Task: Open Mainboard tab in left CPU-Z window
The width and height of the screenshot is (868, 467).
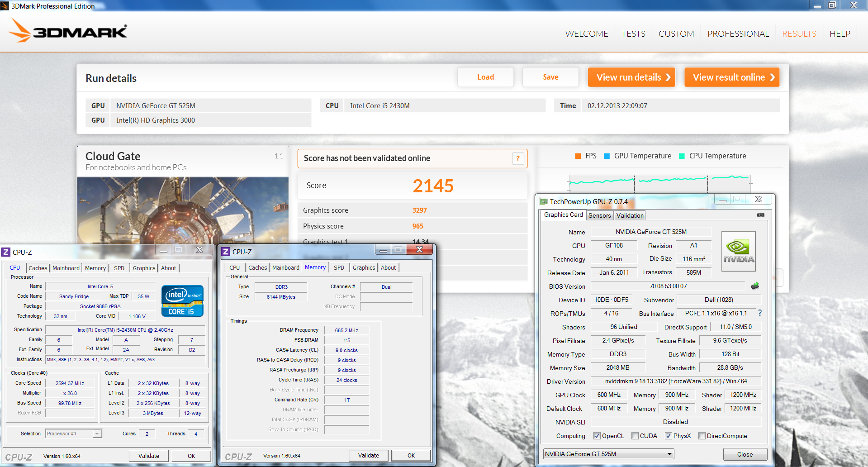Action: click(x=66, y=268)
